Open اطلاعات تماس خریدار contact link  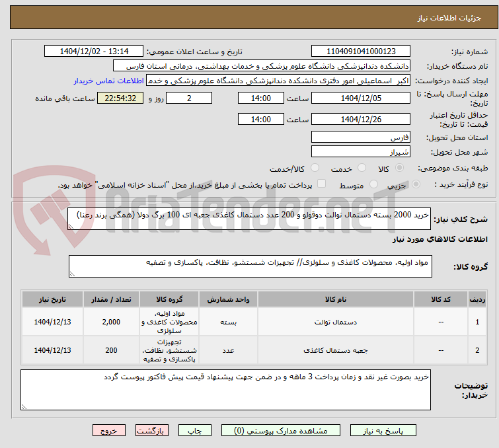click(109, 81)
